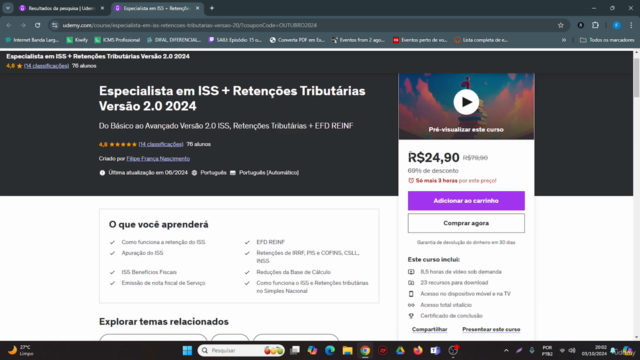Show hidden system tray icons
The image size is (640, 360).
[x=506, y=350]
